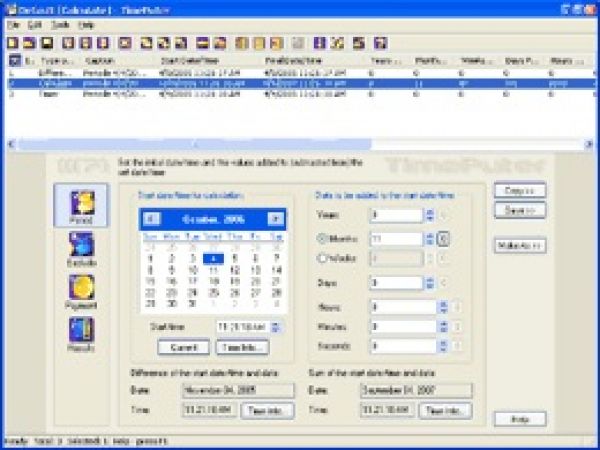Select the Period sidebar icon

click(x=82, y=206)
